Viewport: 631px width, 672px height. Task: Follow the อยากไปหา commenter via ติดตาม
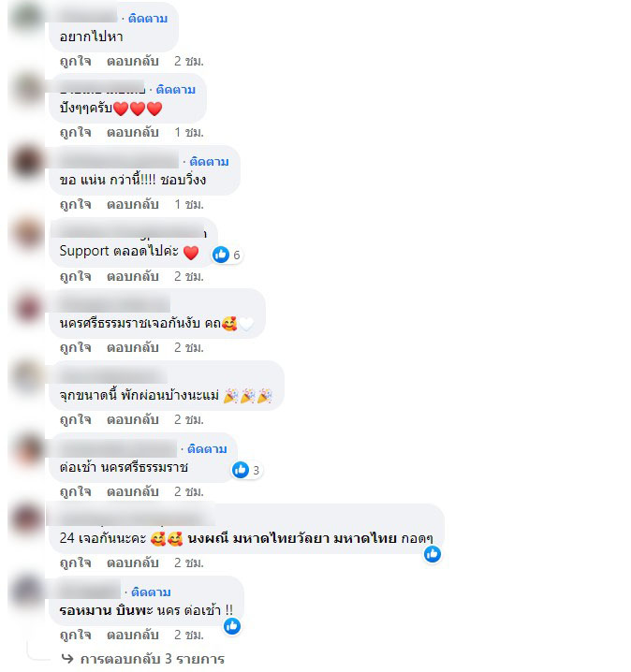(148, 19)
